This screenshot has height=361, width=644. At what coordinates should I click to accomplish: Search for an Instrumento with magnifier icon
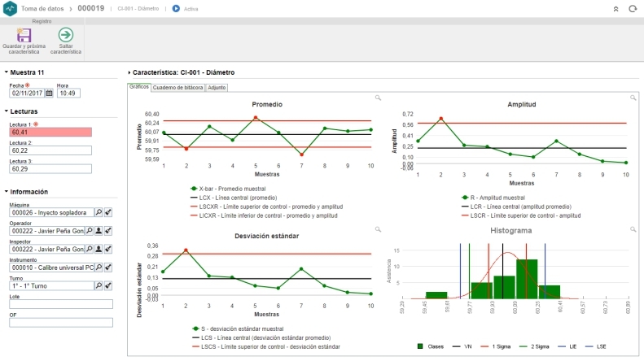click(x=99, y=267)
